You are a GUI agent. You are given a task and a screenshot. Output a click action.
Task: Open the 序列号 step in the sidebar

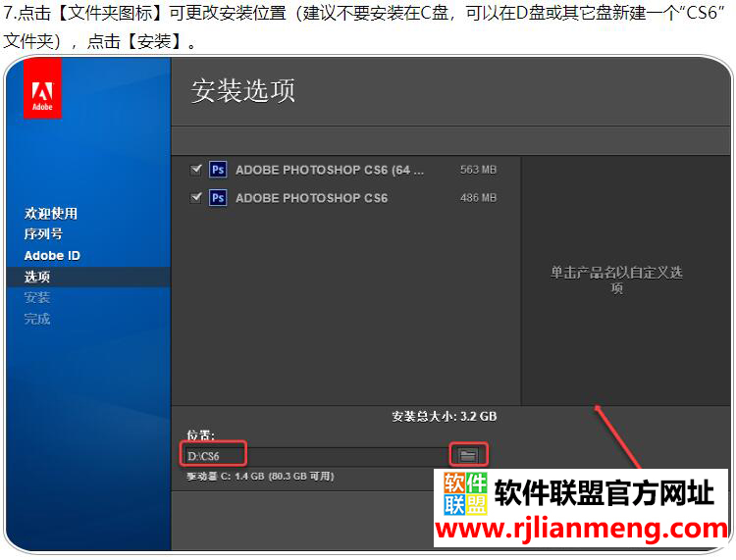(x=43, y=234)
